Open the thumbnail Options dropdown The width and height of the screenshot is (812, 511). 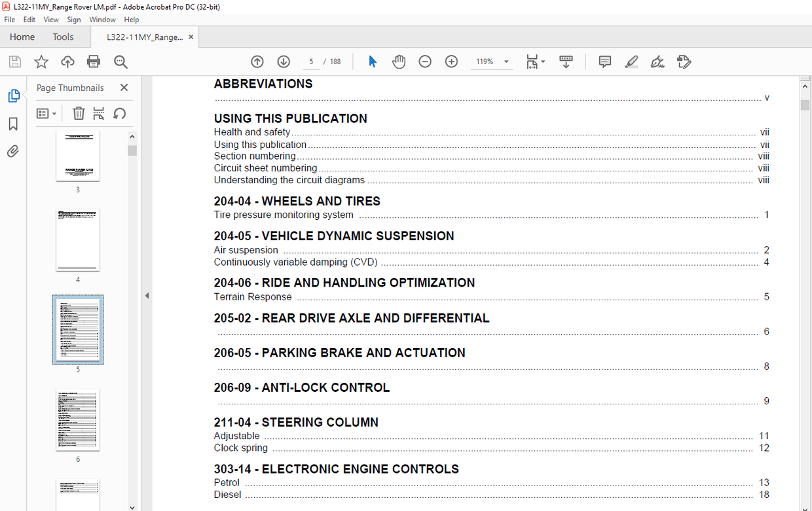[x=46, y=113]
